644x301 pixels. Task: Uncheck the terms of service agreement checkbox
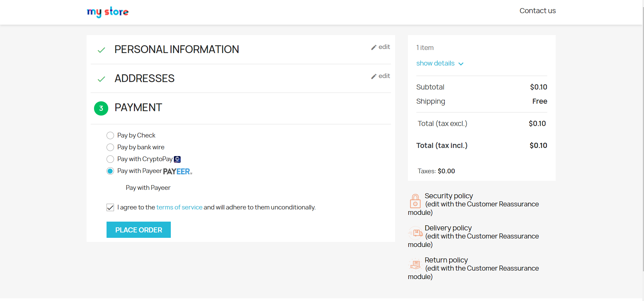click(110, 207)
